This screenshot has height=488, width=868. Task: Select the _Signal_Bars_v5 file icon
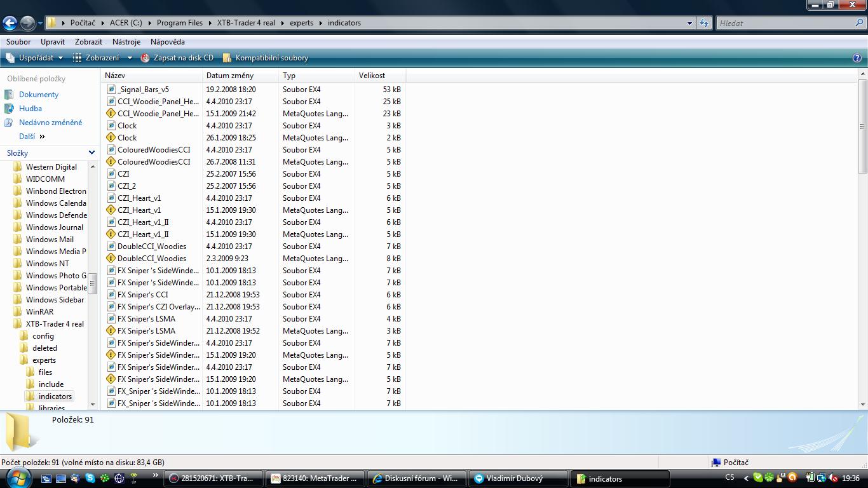111,90
